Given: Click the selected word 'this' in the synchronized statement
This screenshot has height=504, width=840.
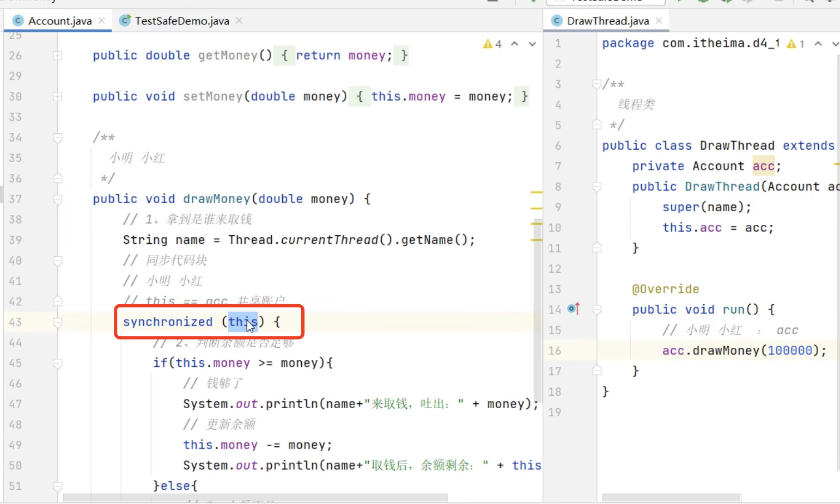Looking at the screenshot, I should click(x=242, y=322).
